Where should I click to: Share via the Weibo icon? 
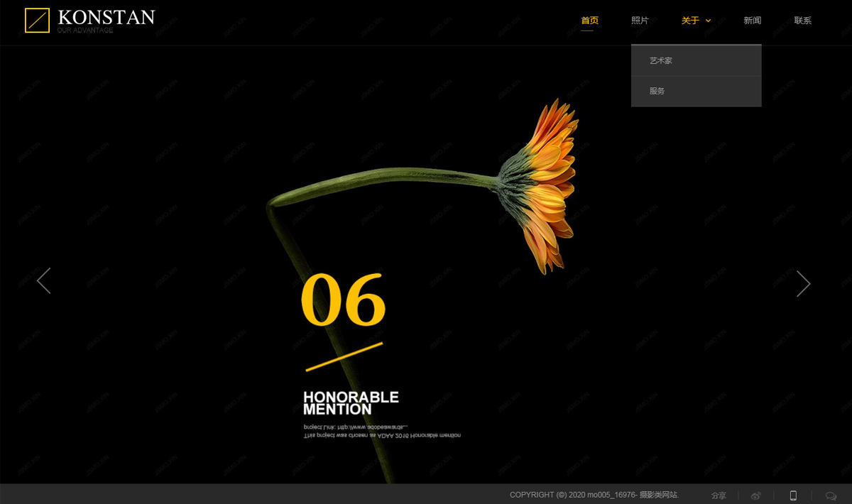756,495
